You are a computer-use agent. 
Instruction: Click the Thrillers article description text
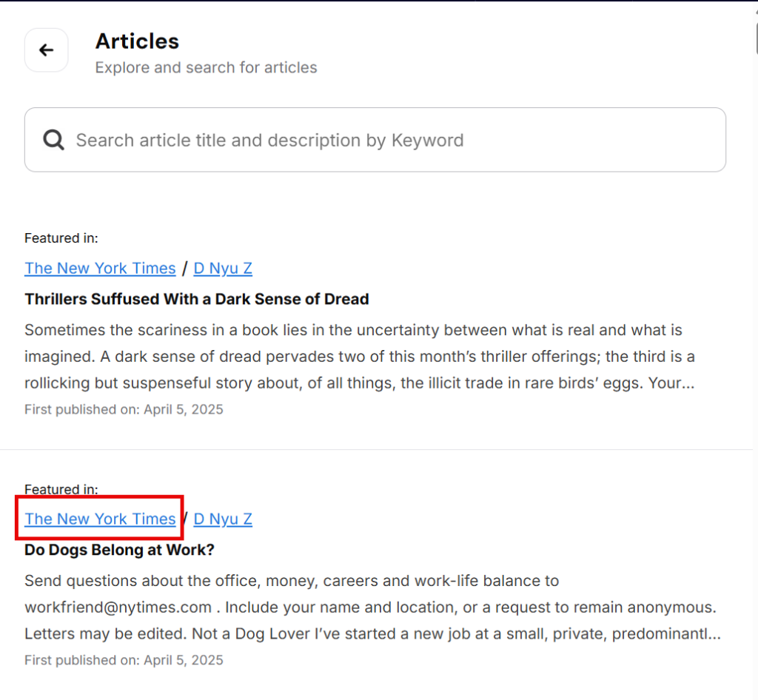[360, 357]
